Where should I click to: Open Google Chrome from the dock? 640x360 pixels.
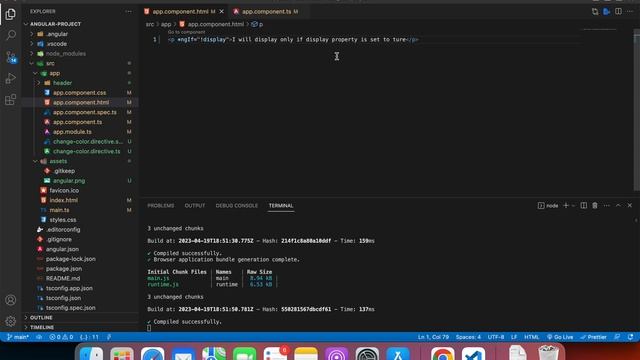(x=442, y=354)
